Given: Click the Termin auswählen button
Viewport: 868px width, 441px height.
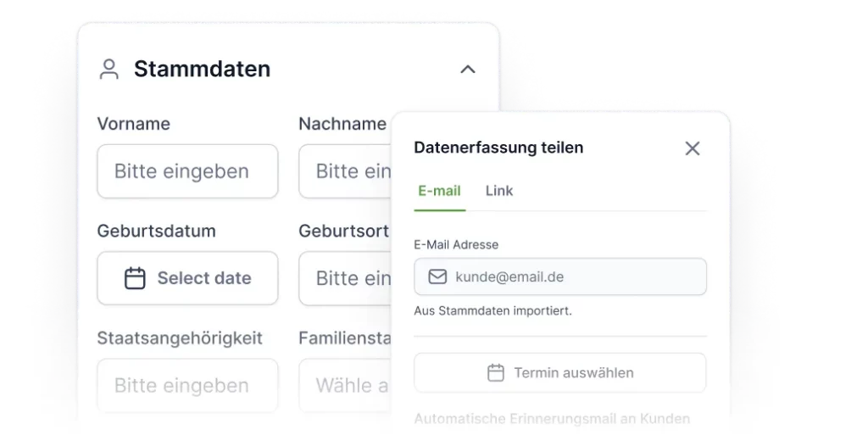Looking at the screenshot, I should (560, 373).
